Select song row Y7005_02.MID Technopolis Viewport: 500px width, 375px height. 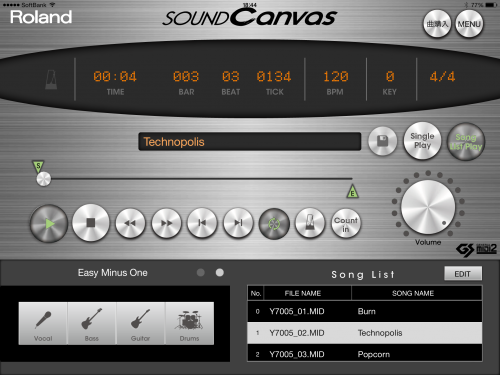365,333
